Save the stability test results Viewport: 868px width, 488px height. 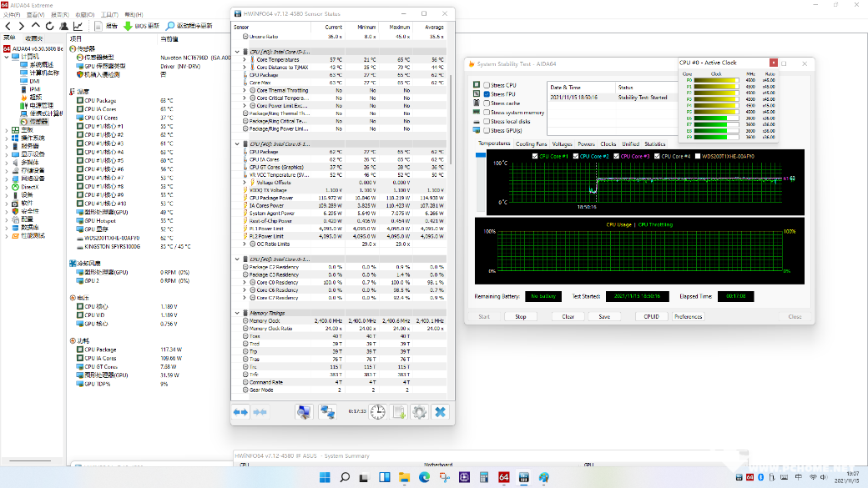tap(604, 317)
